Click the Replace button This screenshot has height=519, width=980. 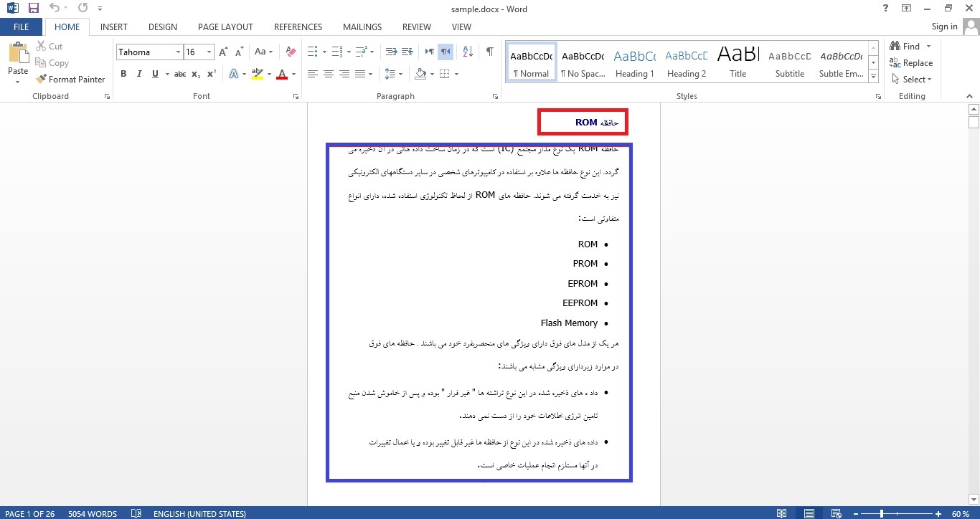tap(912, 62)
